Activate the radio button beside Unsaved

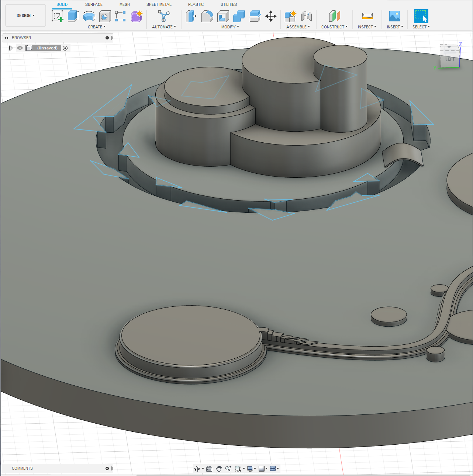65,48
